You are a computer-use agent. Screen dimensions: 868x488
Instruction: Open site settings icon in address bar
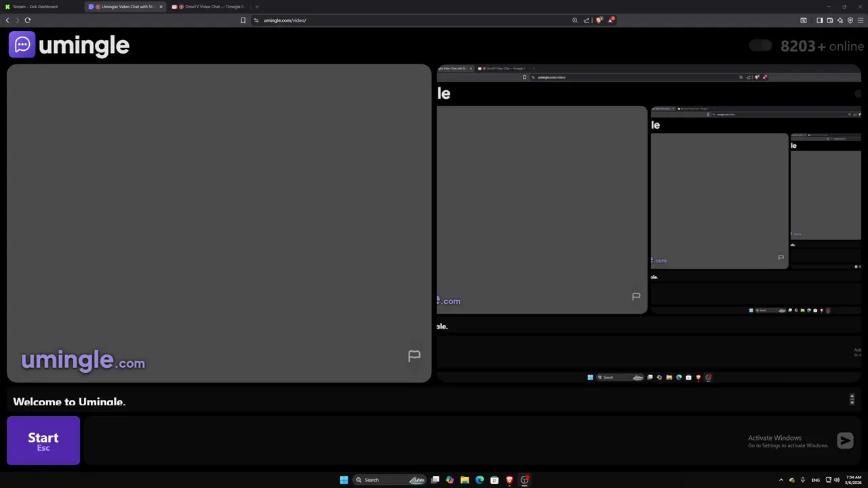coord(256,20)
